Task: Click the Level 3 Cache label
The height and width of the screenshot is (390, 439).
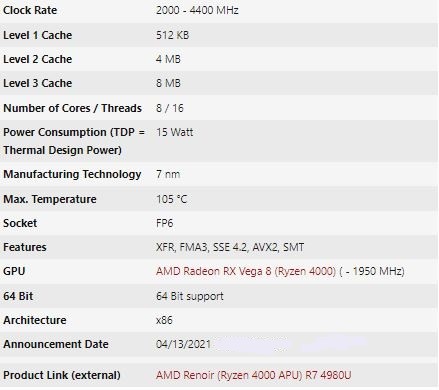Action: coord(37,83)
